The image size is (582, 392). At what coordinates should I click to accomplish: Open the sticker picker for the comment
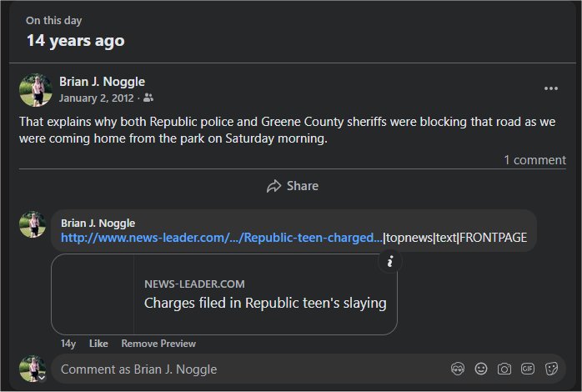click(551, 369)
